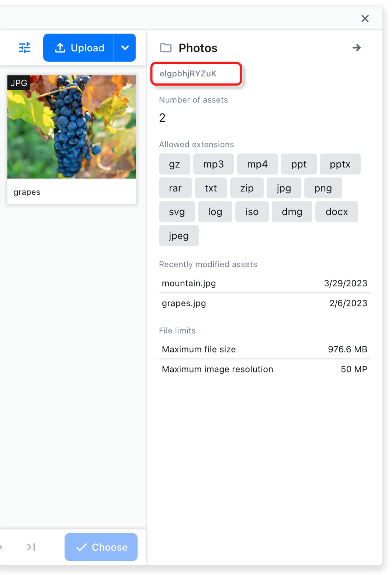Select the grapes image thumbnail
This screenshot has width=392, height=575.
(72, 127)
